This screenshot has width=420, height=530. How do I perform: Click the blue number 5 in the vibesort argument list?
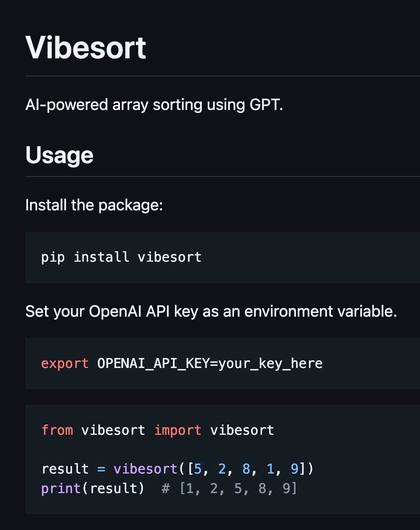click(x=198, y=469)
